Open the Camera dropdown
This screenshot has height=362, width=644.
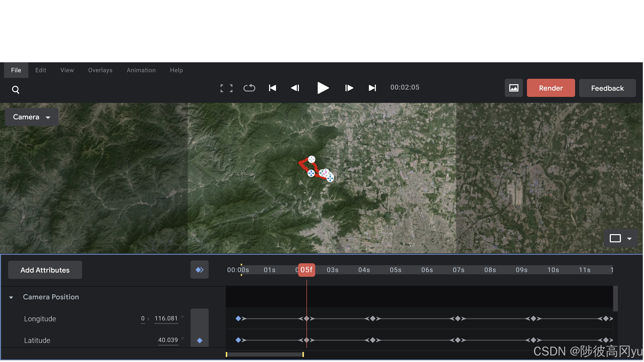(x=32, y=117)
